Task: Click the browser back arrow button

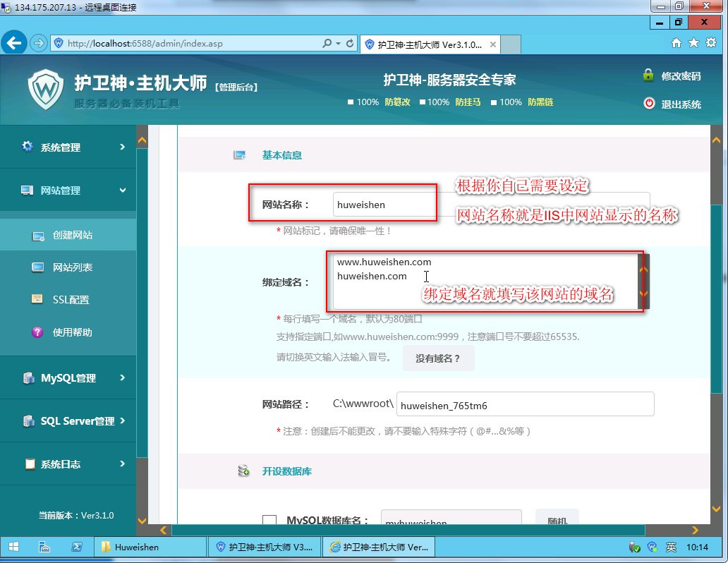Action: (x=14, y=44)
